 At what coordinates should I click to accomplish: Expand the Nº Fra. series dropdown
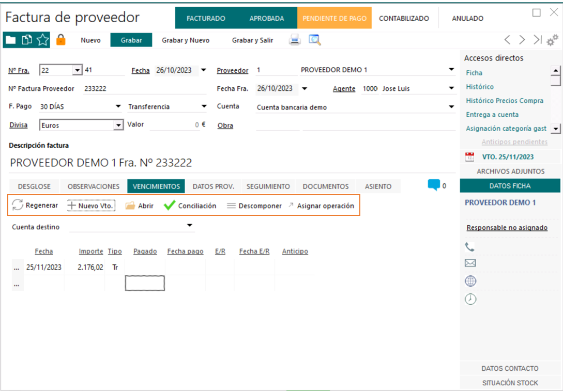77,70
